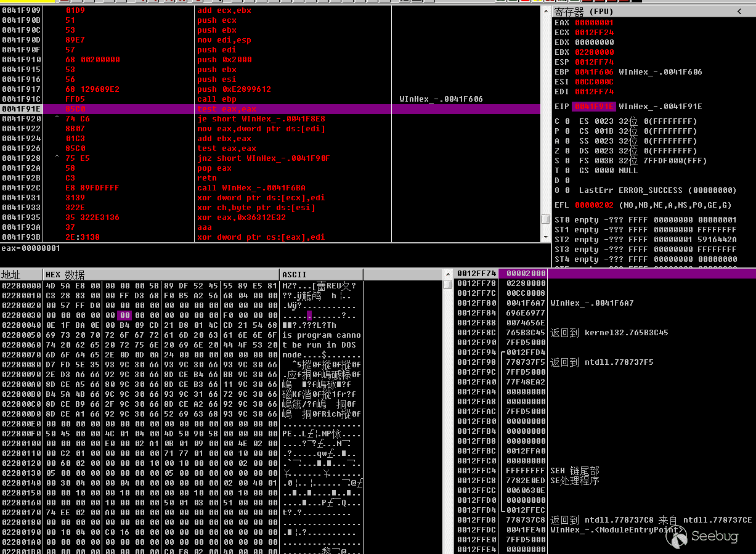Click the disassembly pane scrollbar thumb
Screen dimensions: 756x554
545,219
